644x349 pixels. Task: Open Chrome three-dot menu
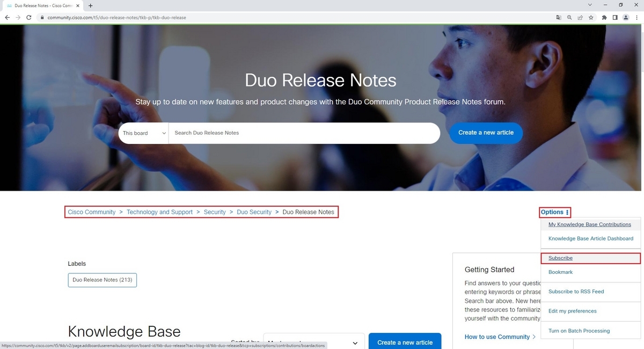click(x=636, y=17)
